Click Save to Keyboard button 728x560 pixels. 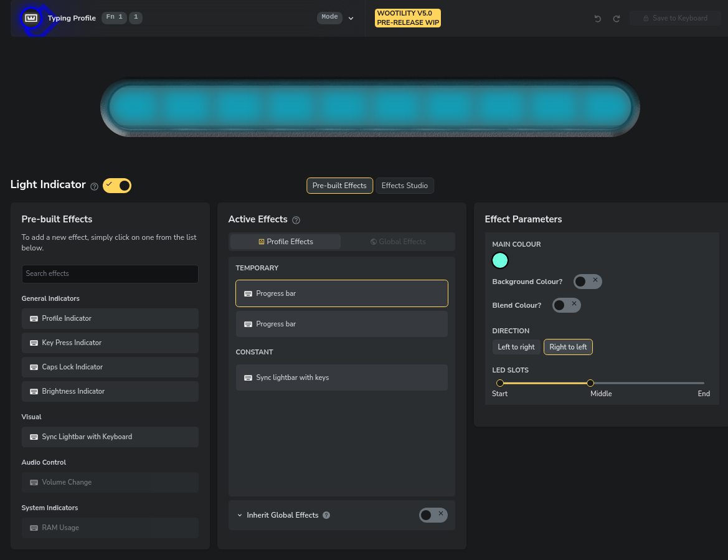click(675, 18)
